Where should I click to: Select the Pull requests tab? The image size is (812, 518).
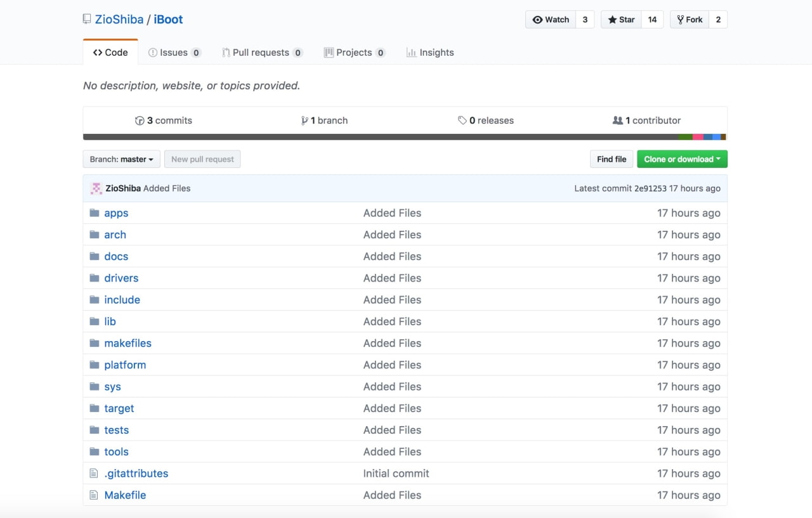[x=262, y=53]
